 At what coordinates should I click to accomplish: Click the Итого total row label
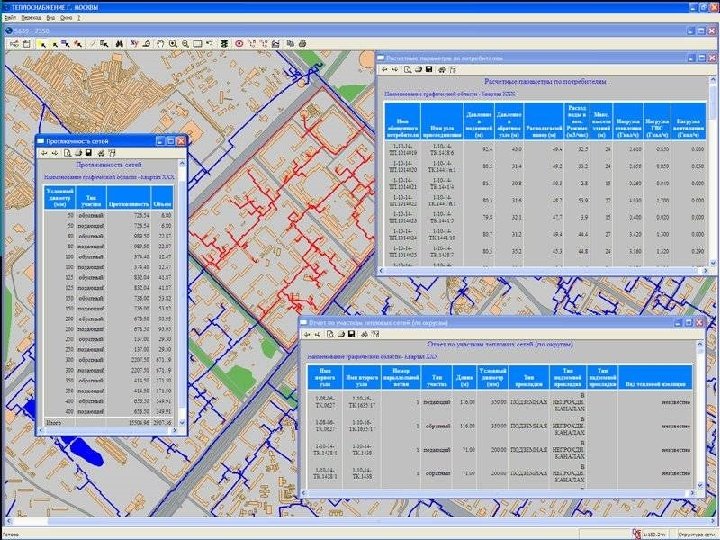(x=53, y=422)
